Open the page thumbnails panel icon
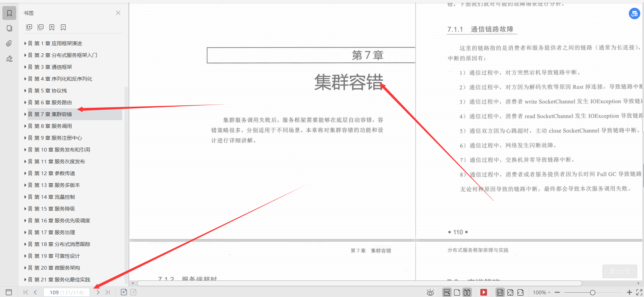The width and height of the screenshot is (644, 297). tap(9, 28)
